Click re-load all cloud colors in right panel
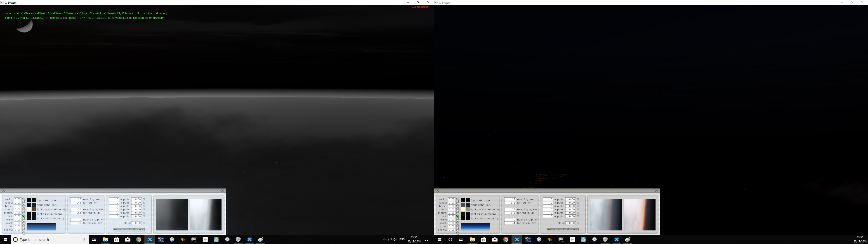The height and width of the screenshot is (244, 868). (x=563, y=229)
